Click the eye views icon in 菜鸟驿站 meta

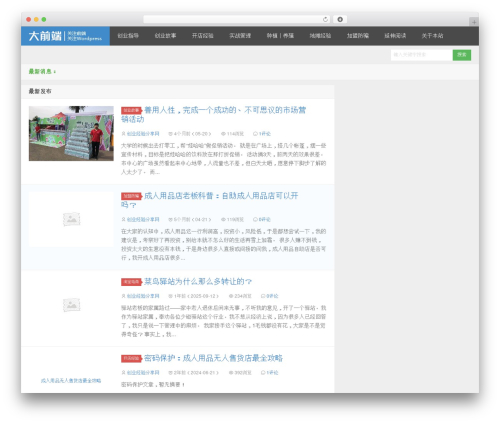point(231,296)
